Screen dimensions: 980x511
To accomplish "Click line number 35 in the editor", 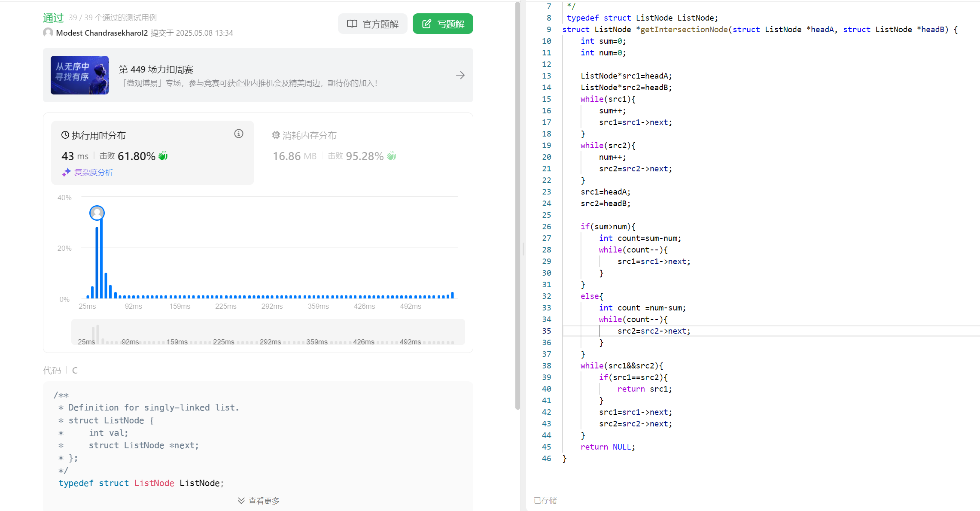I will point(546,331).
